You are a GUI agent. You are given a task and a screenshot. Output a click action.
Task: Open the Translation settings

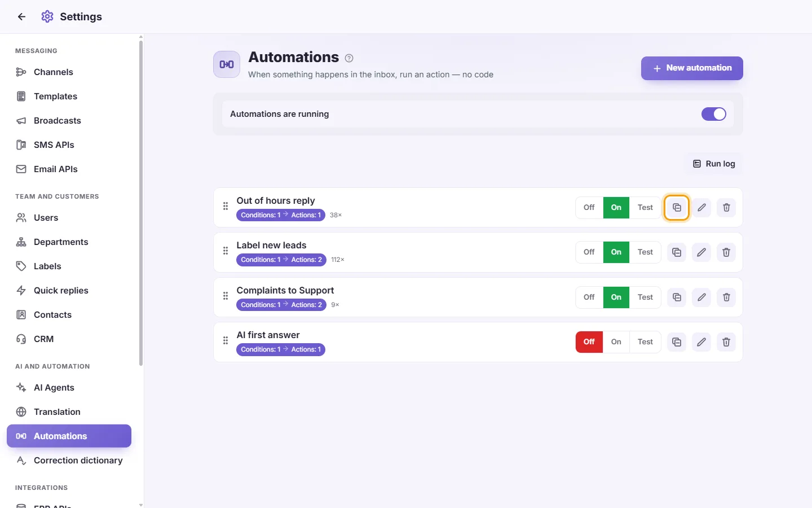pos(69,412)
